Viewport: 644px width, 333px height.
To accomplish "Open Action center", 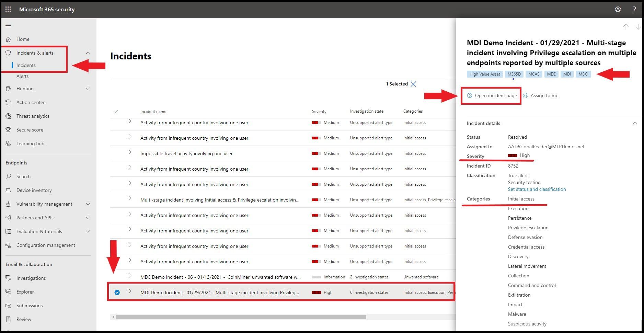I will pos(31,102).
